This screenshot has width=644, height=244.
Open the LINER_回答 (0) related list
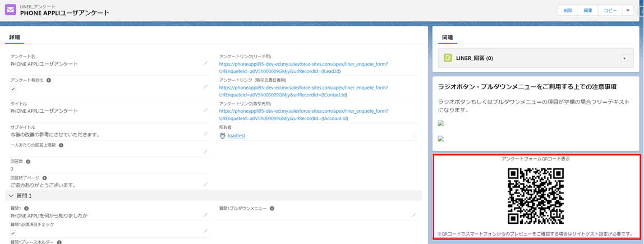tap(475, 58)
